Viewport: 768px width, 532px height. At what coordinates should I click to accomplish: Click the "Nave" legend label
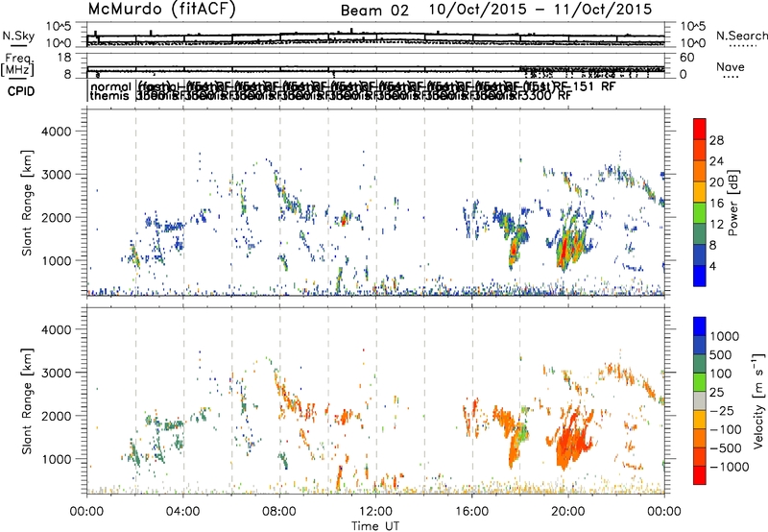click(731, 66)
